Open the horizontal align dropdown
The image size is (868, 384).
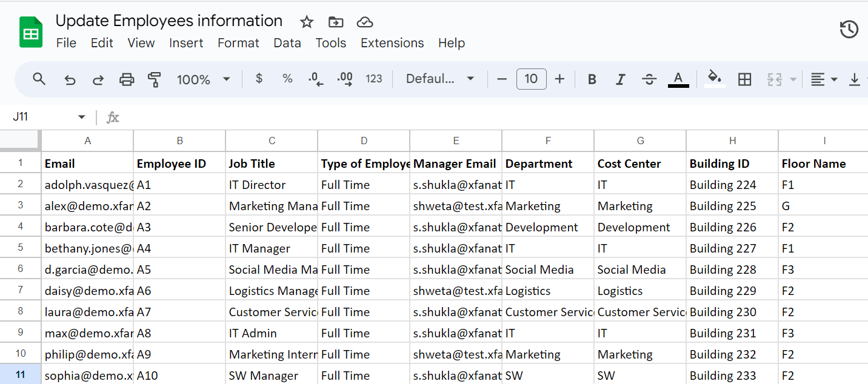[823, 79]
